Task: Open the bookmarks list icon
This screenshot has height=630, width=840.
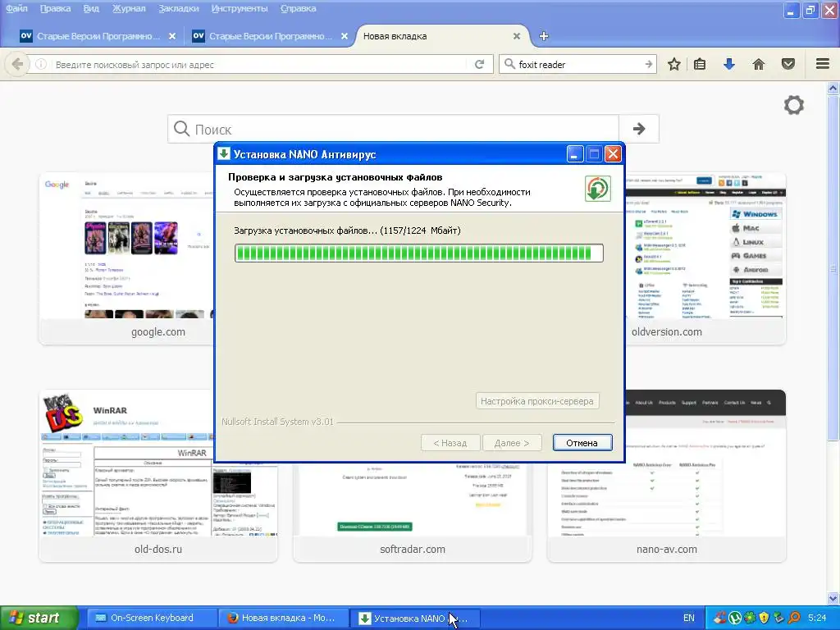Action: pos(700,64)
